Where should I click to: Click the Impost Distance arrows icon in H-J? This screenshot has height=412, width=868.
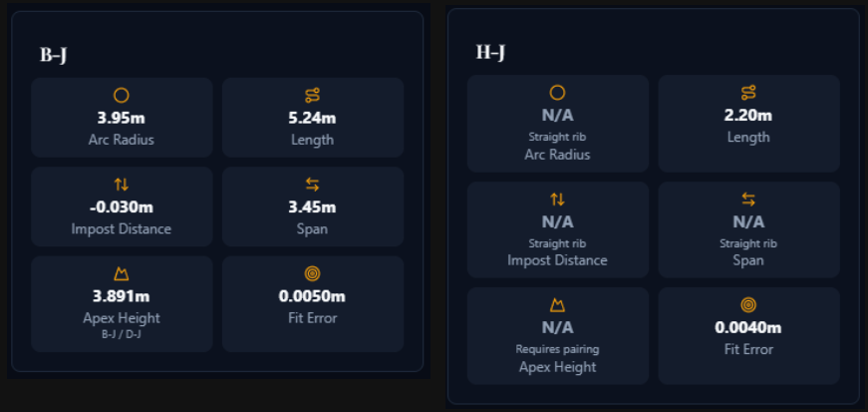[x=557, y=200]
